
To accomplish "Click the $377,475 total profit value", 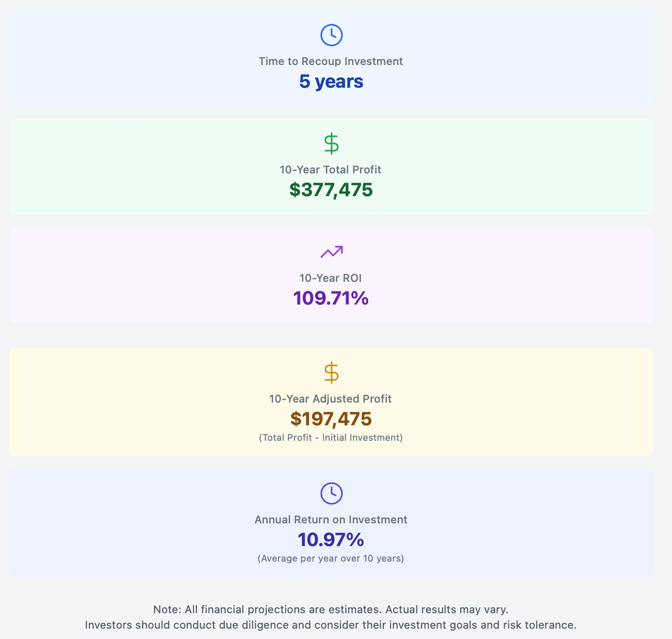I will (x=331, y=190).
